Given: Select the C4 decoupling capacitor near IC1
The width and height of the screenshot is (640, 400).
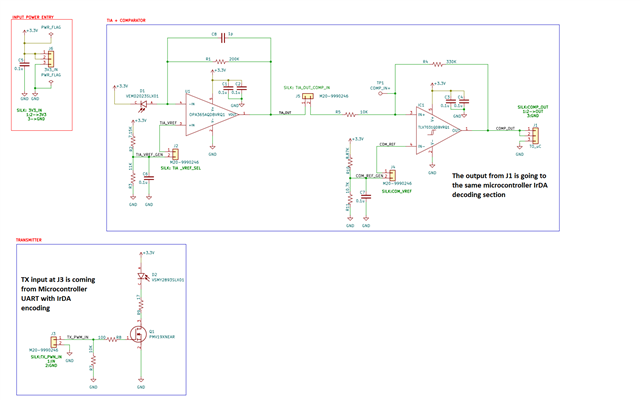Looking at the screenshot, I should point(463,101).
